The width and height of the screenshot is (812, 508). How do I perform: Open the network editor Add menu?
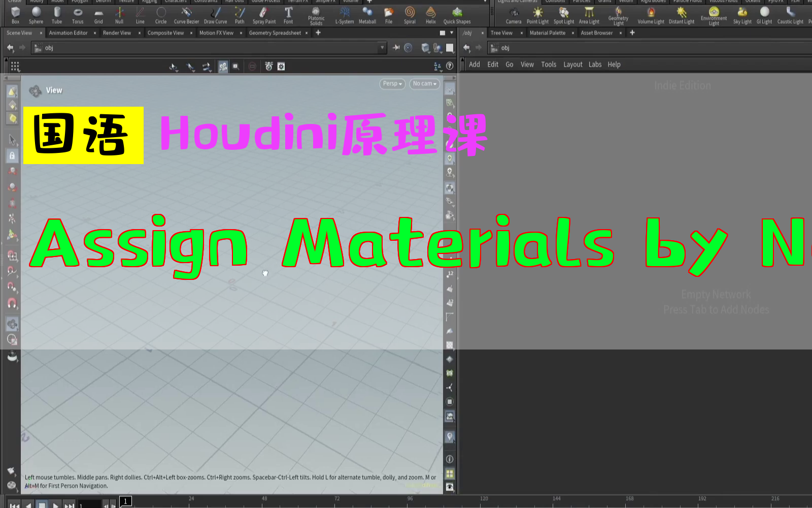[475, 65]
